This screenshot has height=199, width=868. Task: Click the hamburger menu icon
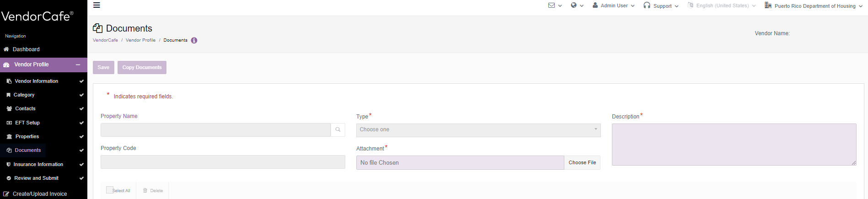[x=96, y=5]
